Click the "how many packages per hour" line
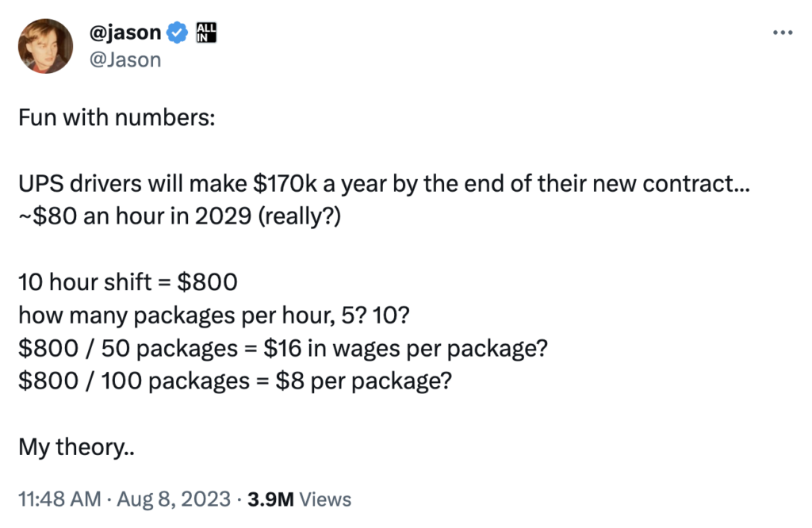Image resolution: width=812 pixels, height=528 pixels. 214,316
